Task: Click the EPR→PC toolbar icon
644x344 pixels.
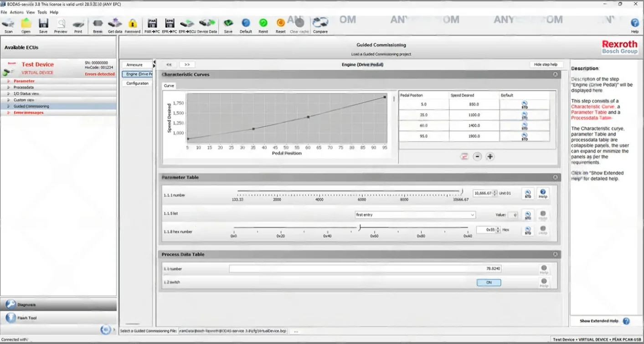Action: [x=170, y=26]
